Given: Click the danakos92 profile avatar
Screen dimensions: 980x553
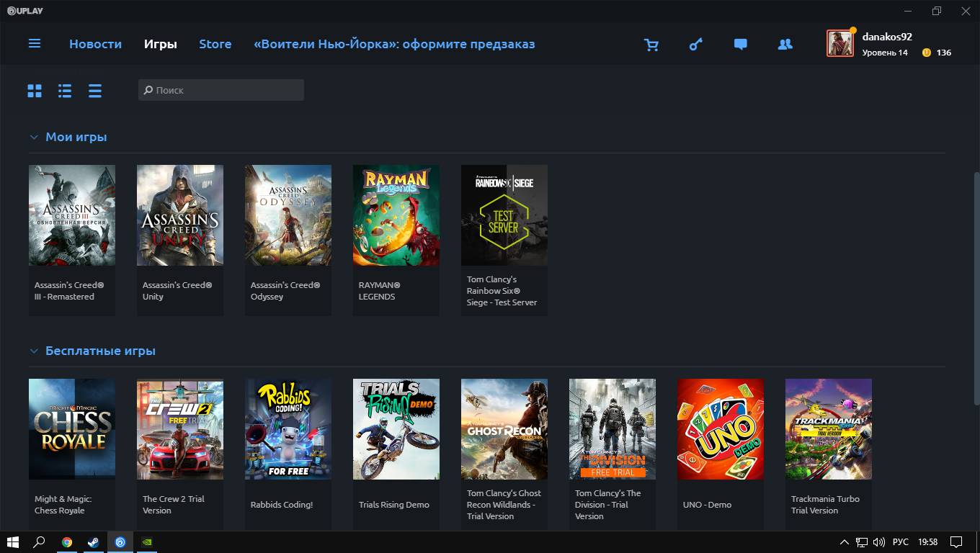Looking at the screenshot, I should [x=840, y=43].
